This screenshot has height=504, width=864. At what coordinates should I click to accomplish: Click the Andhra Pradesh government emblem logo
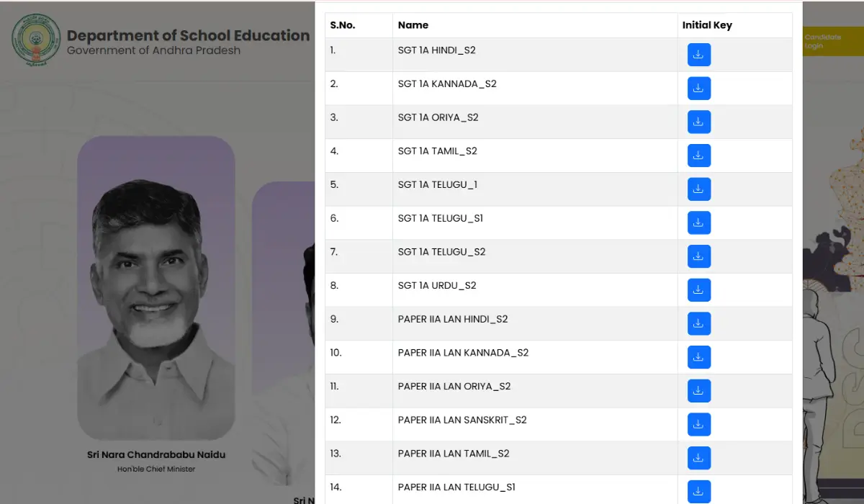(36, 40)
